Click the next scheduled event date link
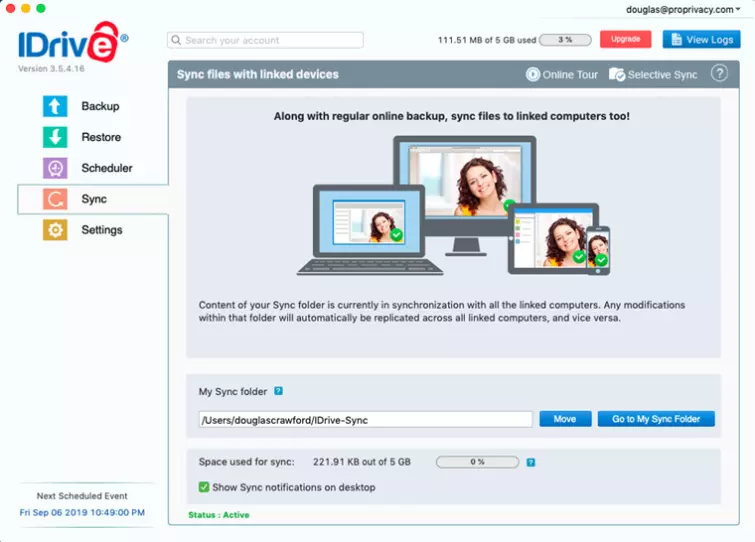This screenshot has height=542, width=755. [x=82, y=512]
